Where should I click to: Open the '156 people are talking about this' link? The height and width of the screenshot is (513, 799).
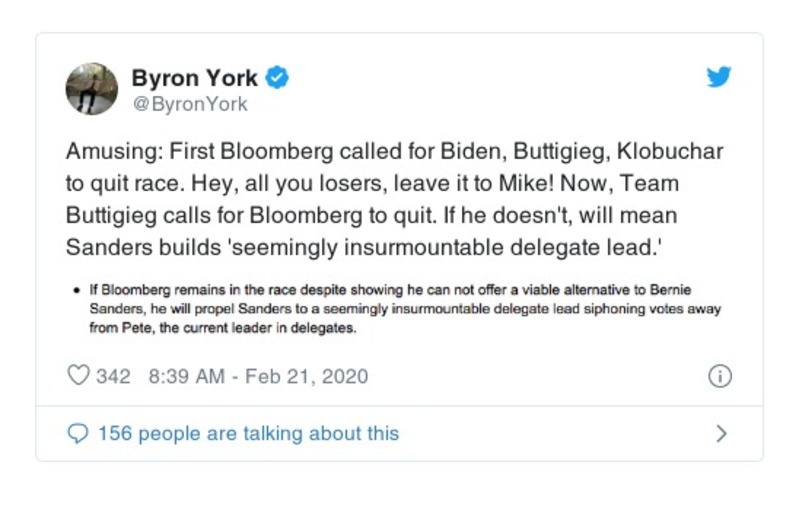click(248, 433)
